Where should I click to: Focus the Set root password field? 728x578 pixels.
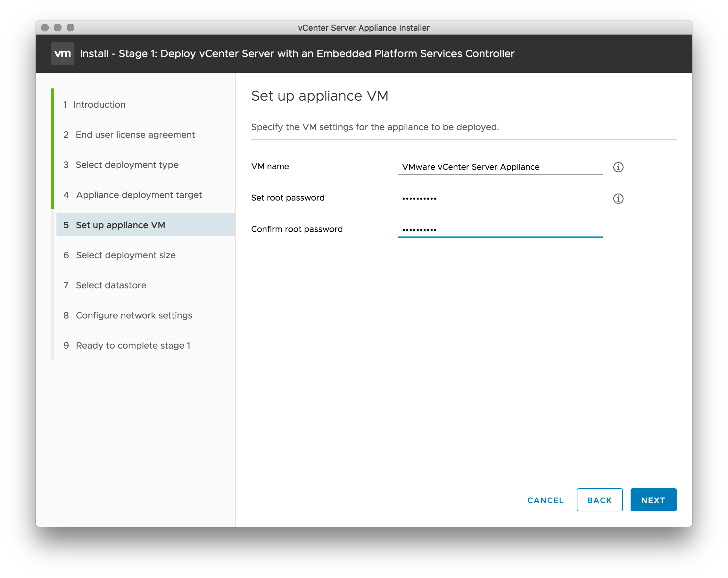click(x=500, y=199)
